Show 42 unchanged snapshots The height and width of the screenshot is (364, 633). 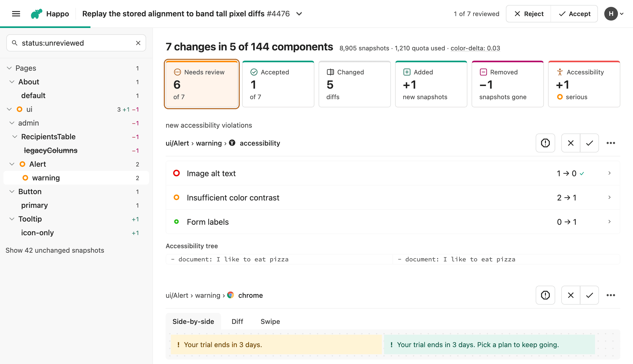point(55,250)
